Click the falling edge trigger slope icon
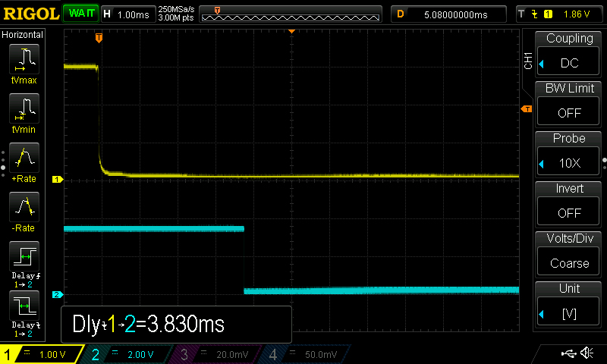 point(535,14)
